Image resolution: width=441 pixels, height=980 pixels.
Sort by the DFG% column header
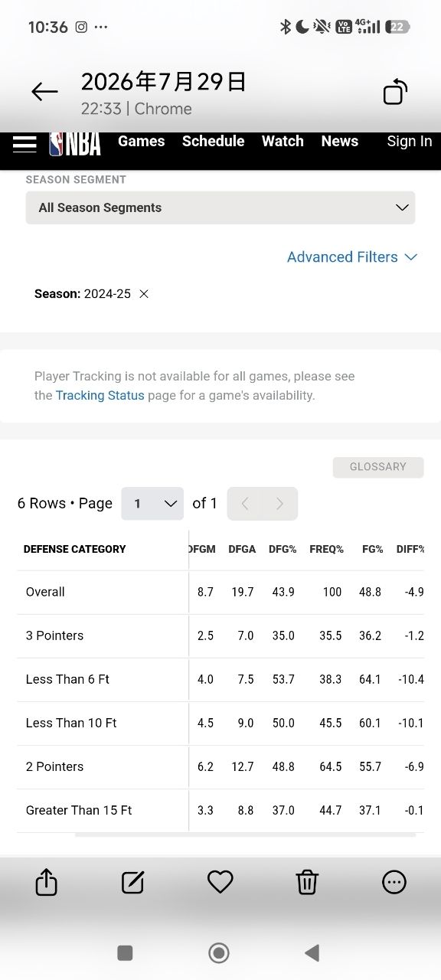283,549
